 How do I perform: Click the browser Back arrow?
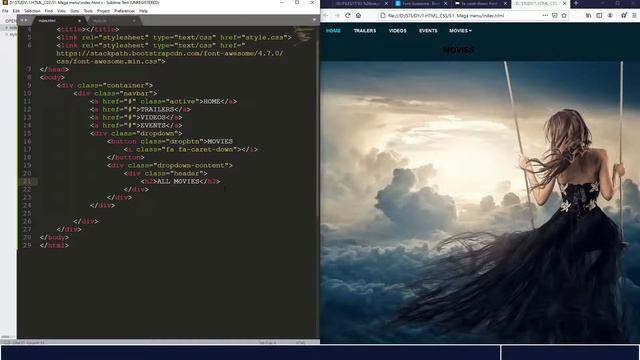pos(326,16)
